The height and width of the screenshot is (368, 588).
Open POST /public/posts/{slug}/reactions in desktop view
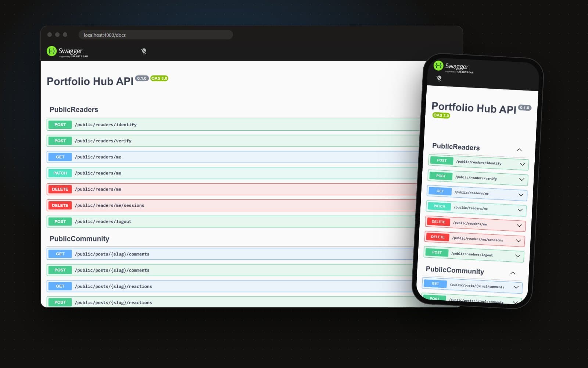(x=229, y=302)
